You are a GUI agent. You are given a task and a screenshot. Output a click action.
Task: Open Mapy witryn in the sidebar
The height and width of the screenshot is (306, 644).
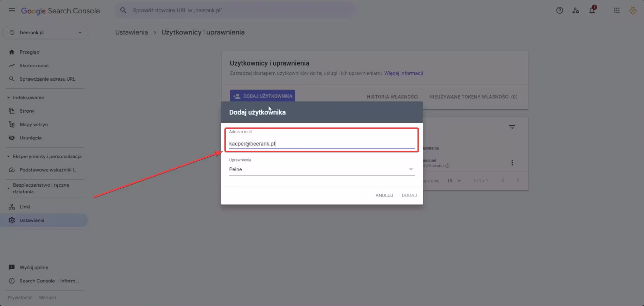(33, 124)
